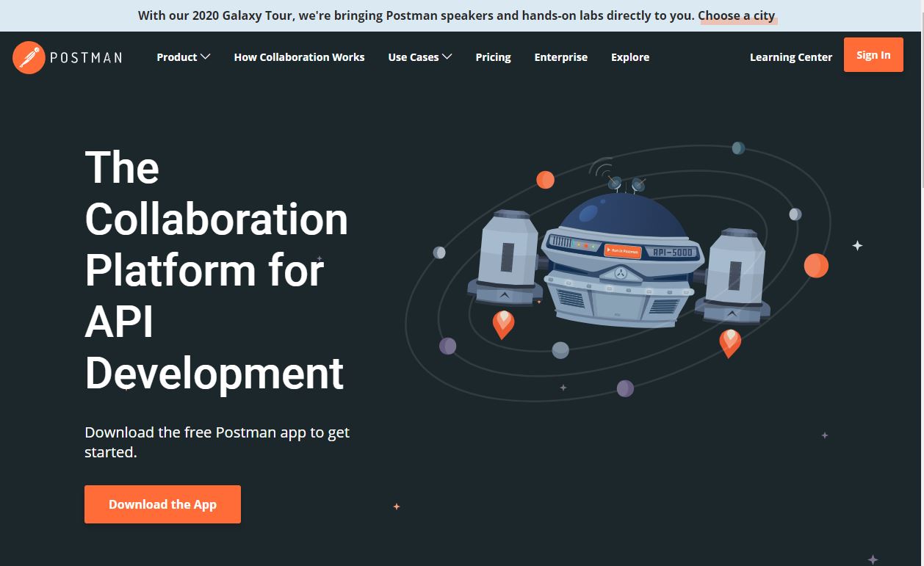This screenshot has height=566, width=924.
Task: Click the headline 'Collaboration' word
Action: coord(217,219)
